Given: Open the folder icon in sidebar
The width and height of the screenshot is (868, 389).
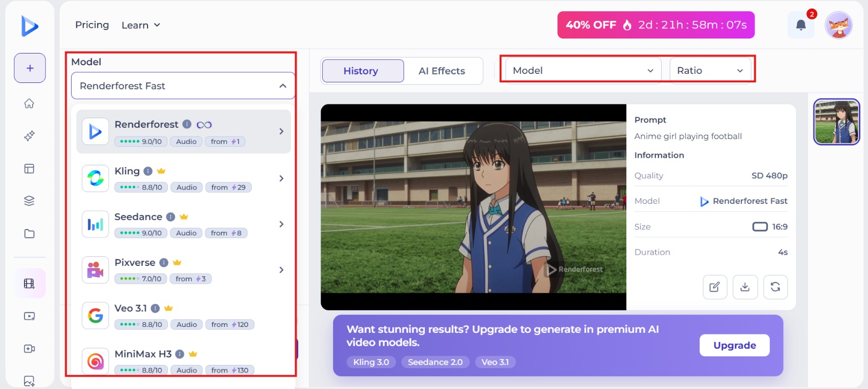Looking at the screenshot, I should point(29,233).
